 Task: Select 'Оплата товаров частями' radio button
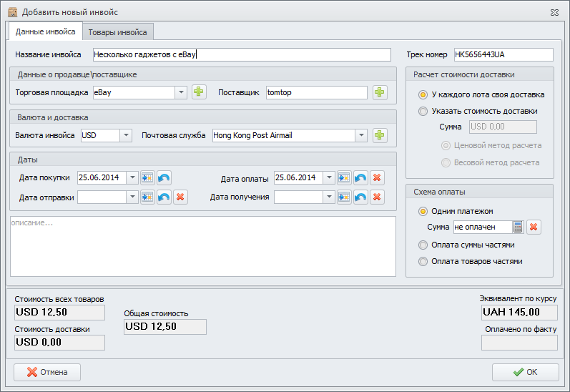tap(424, 261)
